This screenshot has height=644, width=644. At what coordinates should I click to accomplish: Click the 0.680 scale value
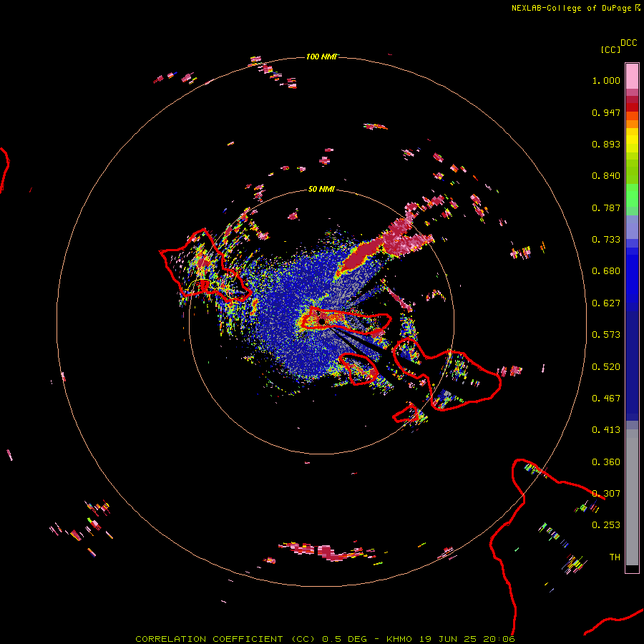pos(606,271)
